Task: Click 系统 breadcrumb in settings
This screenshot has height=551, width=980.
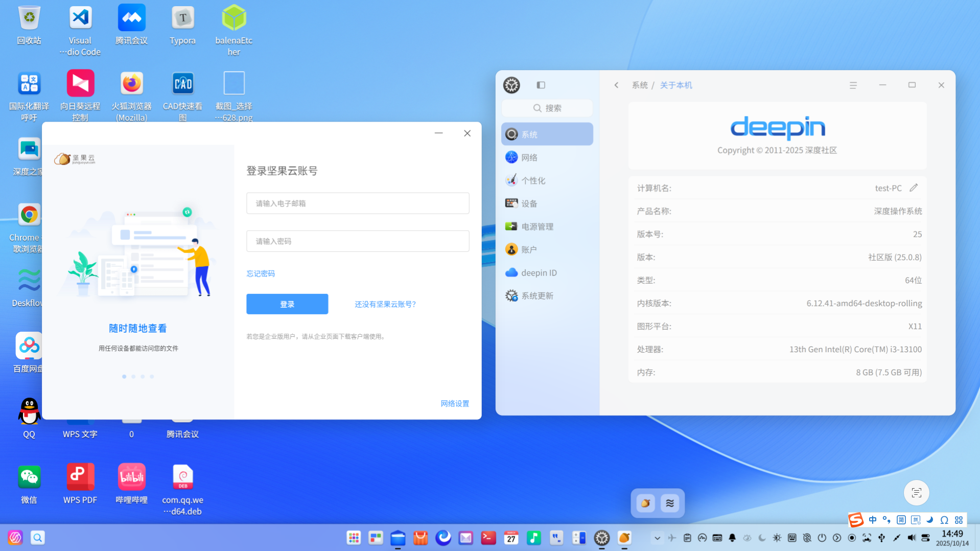Action: click(640, 85)
